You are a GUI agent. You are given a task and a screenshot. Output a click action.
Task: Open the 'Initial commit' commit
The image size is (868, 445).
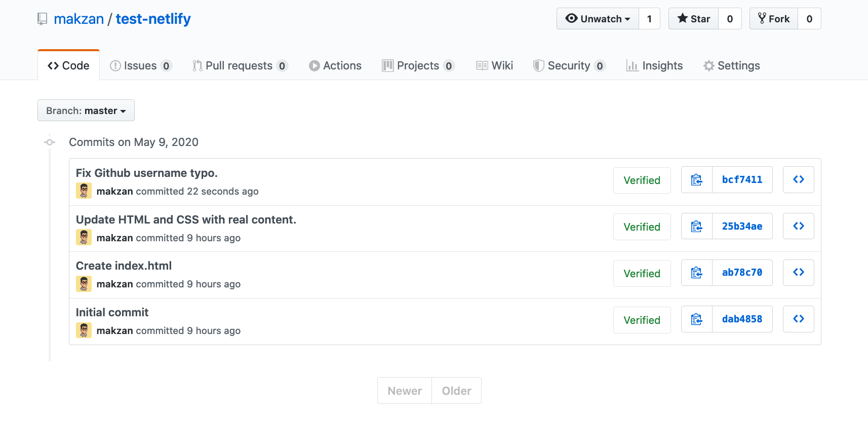(112, 312)
